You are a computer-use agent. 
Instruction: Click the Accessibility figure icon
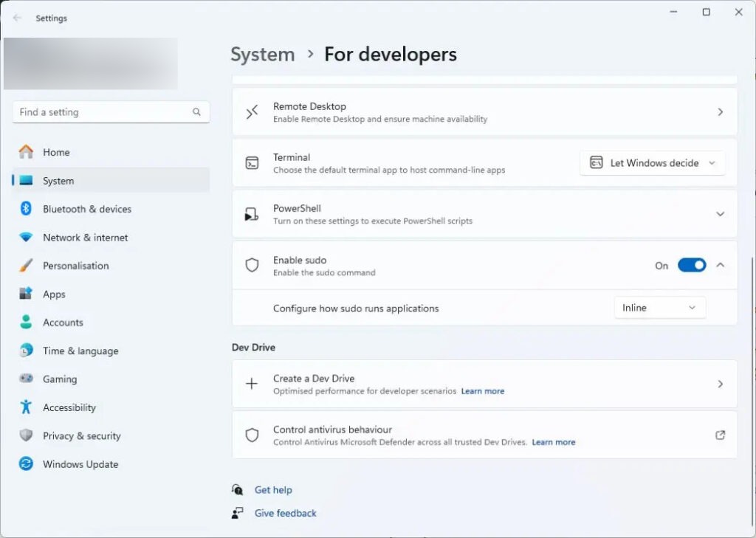coord(26,407)
